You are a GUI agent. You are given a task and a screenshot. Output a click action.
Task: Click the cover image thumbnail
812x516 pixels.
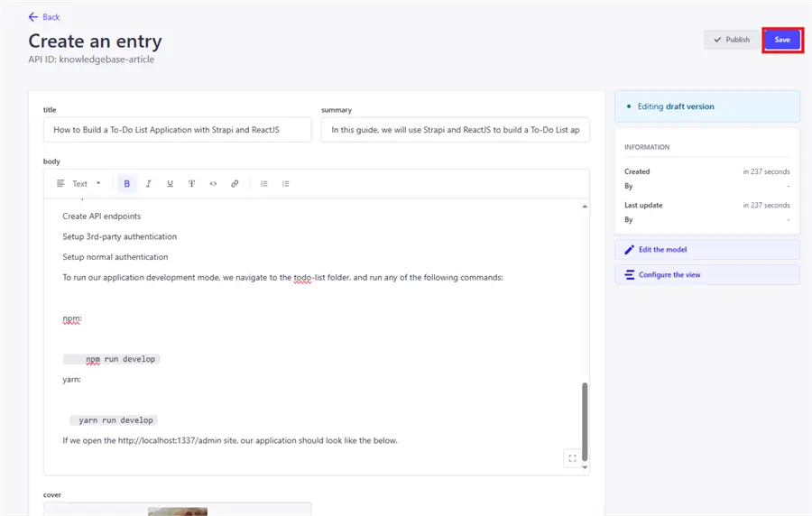pyautogui.click(x=178, y=511)
